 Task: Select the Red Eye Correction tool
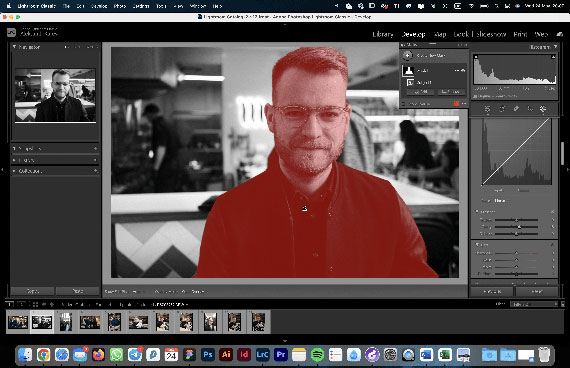(x=530, y=109)
